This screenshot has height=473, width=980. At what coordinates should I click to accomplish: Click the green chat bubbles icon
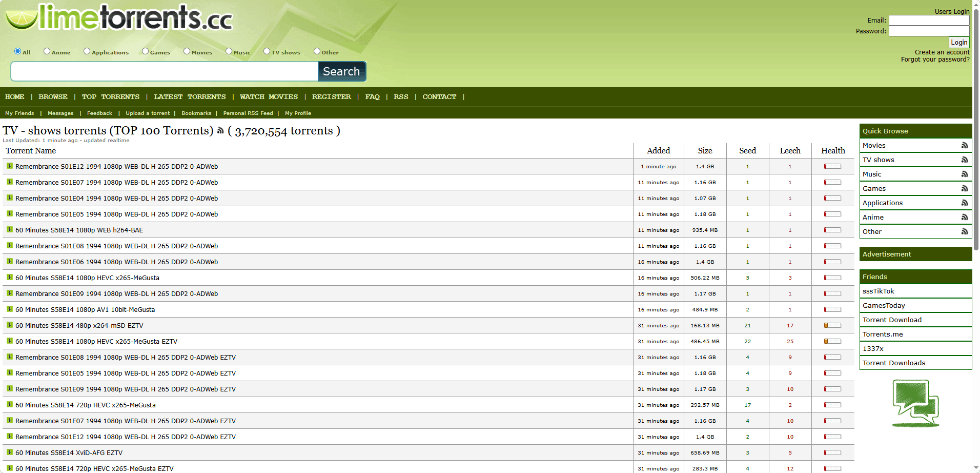[915, 403]
